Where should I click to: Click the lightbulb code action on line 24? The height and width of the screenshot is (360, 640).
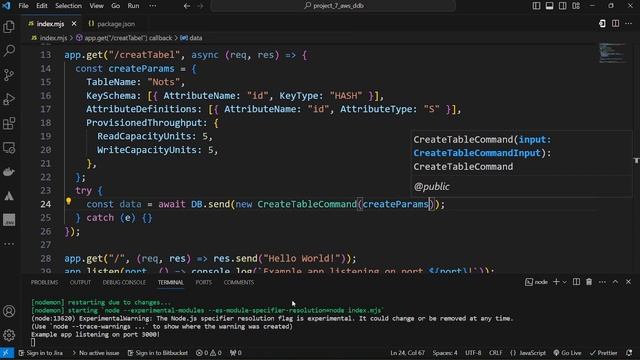point(69,201)
